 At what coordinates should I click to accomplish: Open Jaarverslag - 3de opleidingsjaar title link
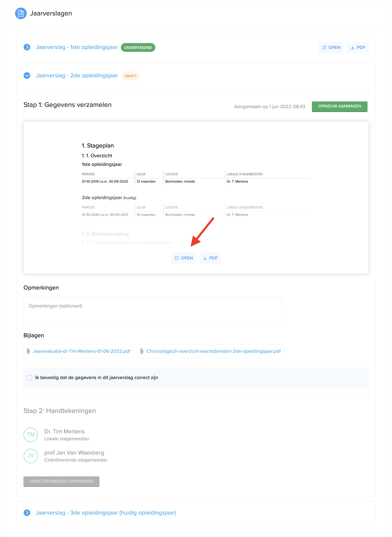[106, 513]
